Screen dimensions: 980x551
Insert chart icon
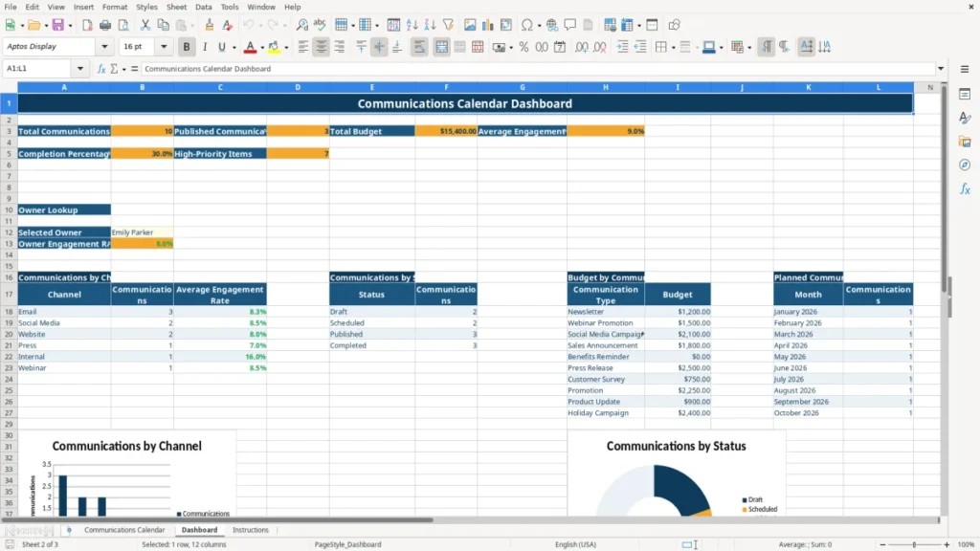pos(488,25)
